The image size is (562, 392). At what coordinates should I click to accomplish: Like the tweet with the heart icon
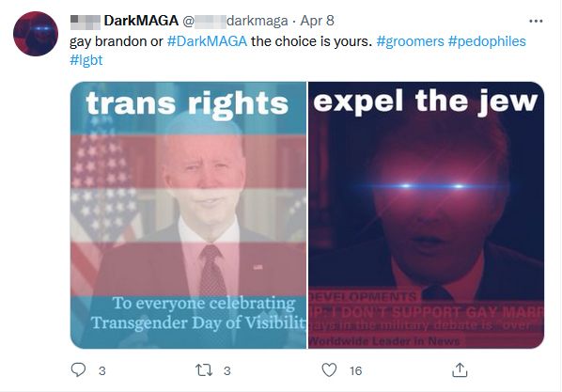[x=329, y=370]
